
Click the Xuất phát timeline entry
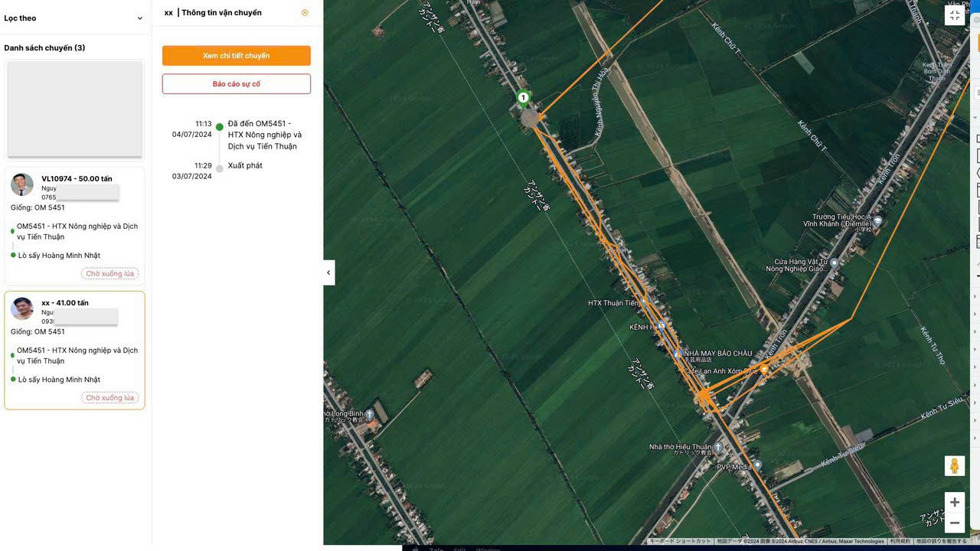[245, 166]
